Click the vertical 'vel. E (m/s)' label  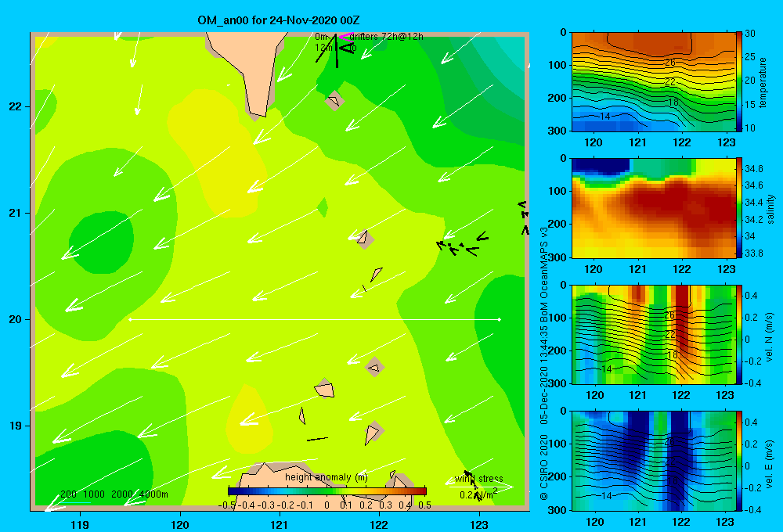770,464
